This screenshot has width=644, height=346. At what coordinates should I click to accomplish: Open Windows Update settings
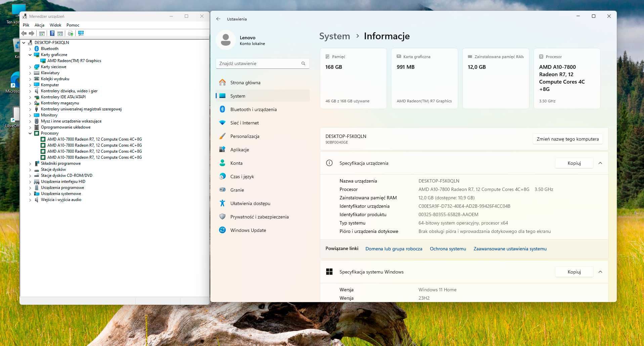[262, 230]
